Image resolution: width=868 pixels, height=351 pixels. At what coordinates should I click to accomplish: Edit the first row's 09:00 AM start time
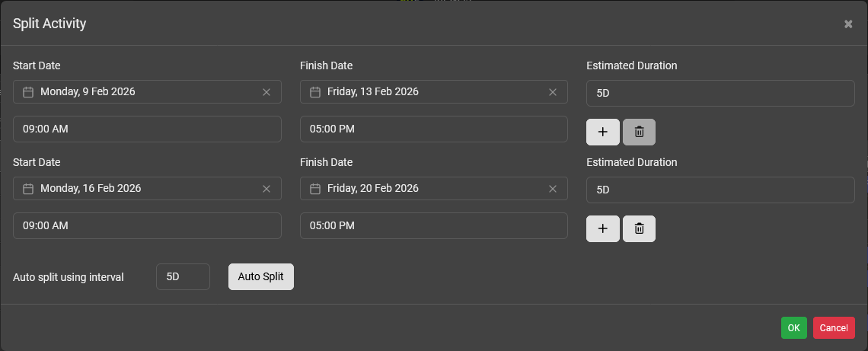147,129
